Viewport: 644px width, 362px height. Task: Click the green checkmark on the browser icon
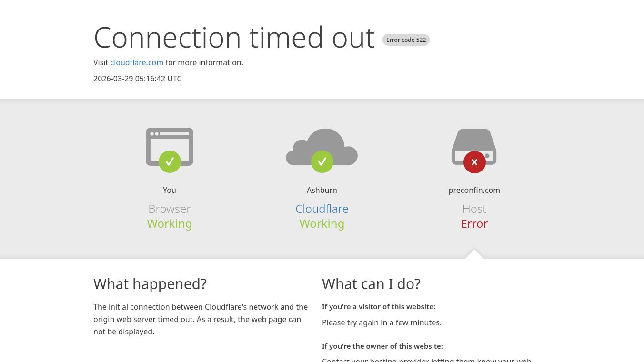tap(170, 162)
